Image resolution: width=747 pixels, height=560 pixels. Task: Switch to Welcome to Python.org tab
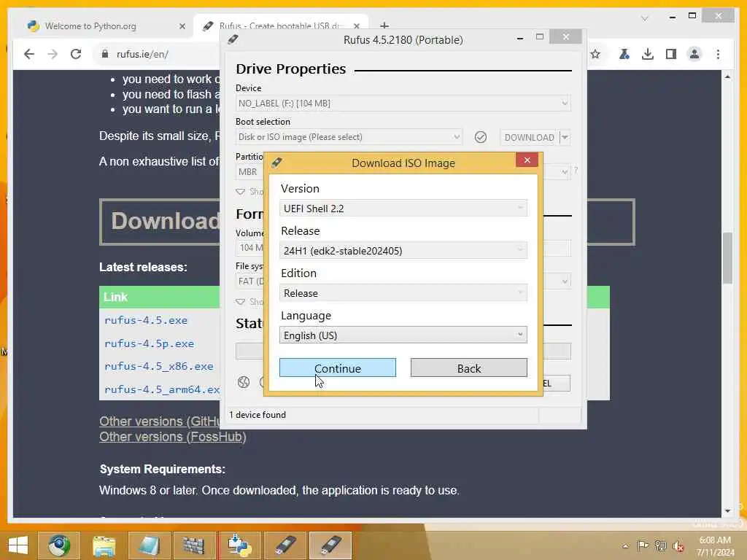point(90,26)
